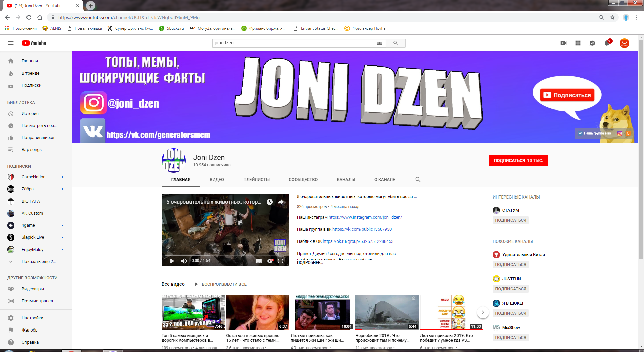Open История in the library sidebar
The image size is (644, 352).
click(x=36, y=114)
